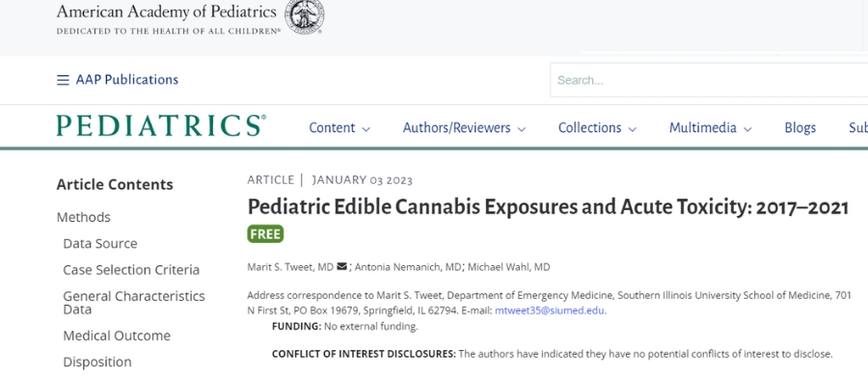Click the Pediatrics journal logo
Screen dimensions: 868x376
(x=161, y=125)
